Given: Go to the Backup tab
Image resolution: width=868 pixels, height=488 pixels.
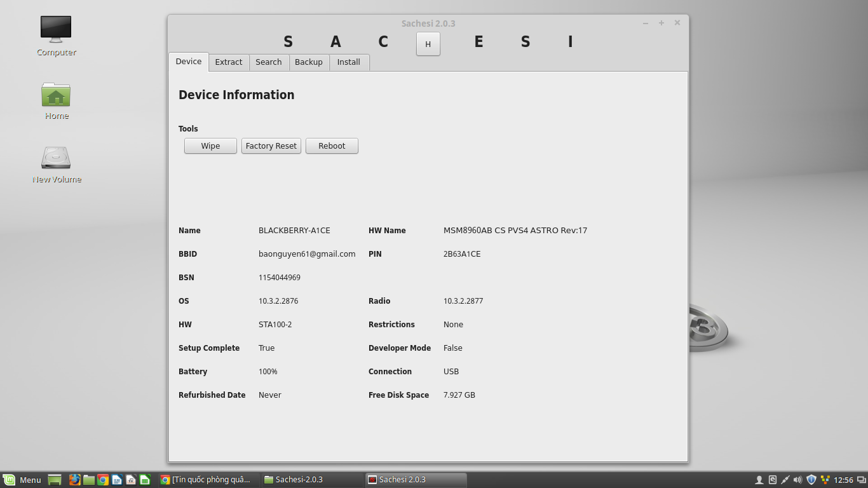Looking at the screenshot, I should [308, 62].
